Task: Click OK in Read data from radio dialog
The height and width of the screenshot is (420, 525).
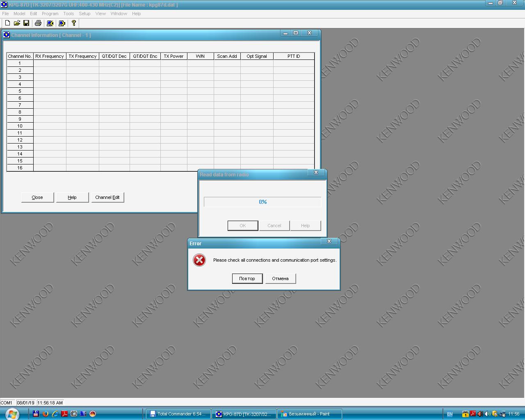Action: 243,226
